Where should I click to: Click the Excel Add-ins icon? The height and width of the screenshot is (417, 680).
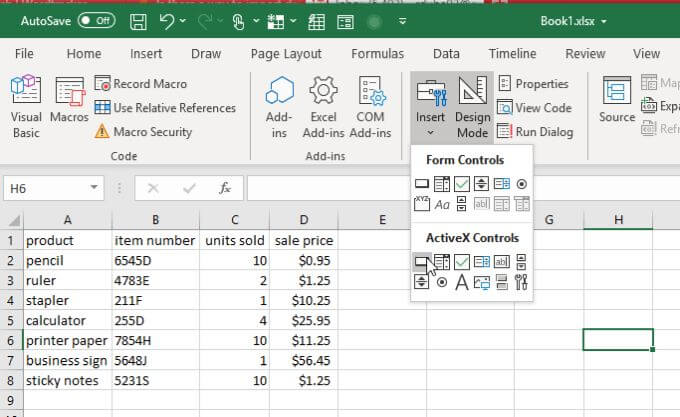[323, 107]
